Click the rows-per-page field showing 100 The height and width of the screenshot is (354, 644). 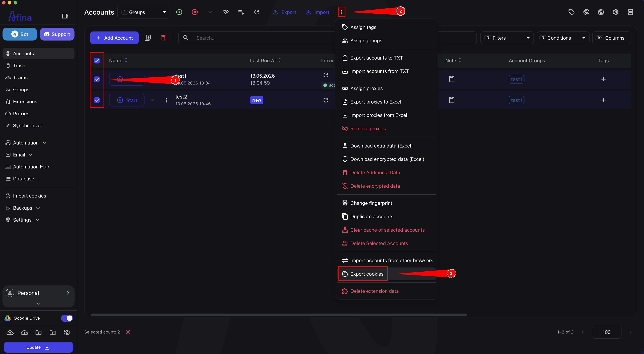click(x=606, y=332)
